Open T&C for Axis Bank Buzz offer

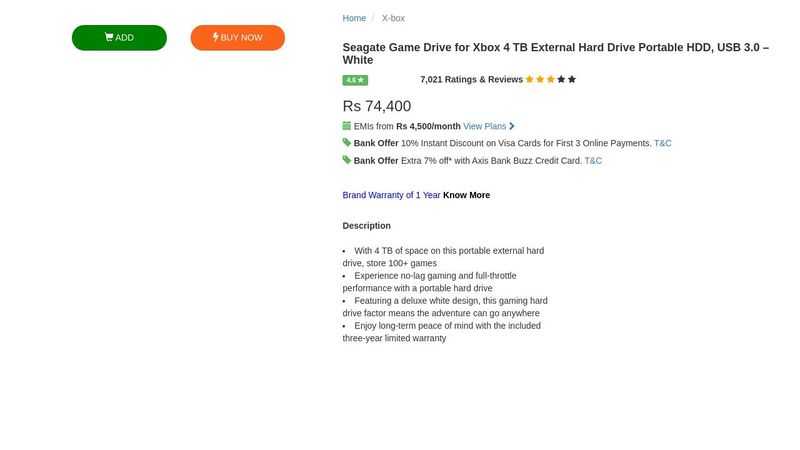click(593, 160)
